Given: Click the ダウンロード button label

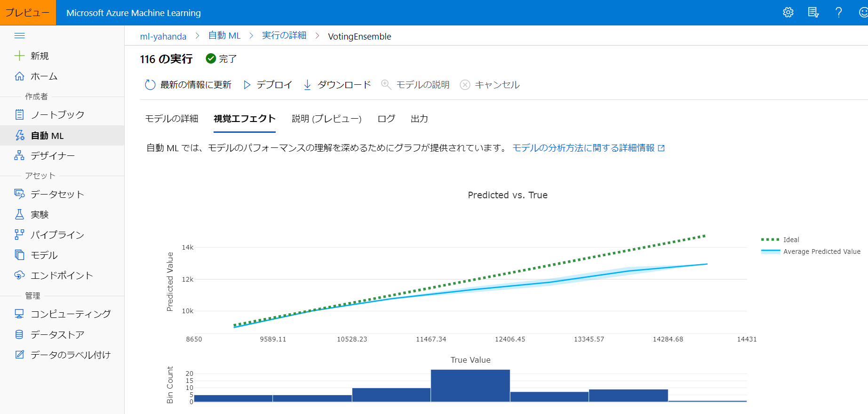Looking at the screenshot, I should coord(344,85).
